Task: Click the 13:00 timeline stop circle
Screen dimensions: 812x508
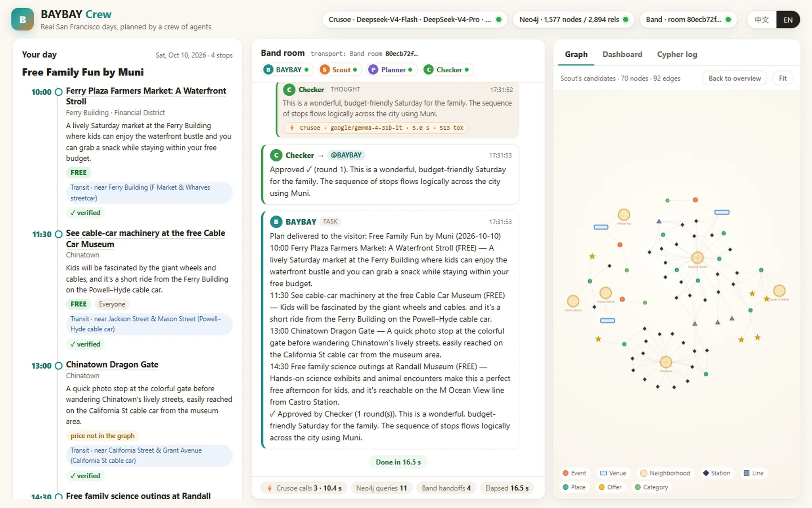Action: tap(59, 366)
